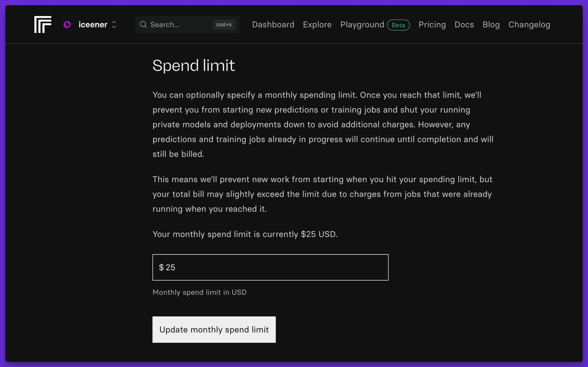The image size is (588, 367).
Task: Open the iceener account switcher chevrons
Action: [114, 25]
